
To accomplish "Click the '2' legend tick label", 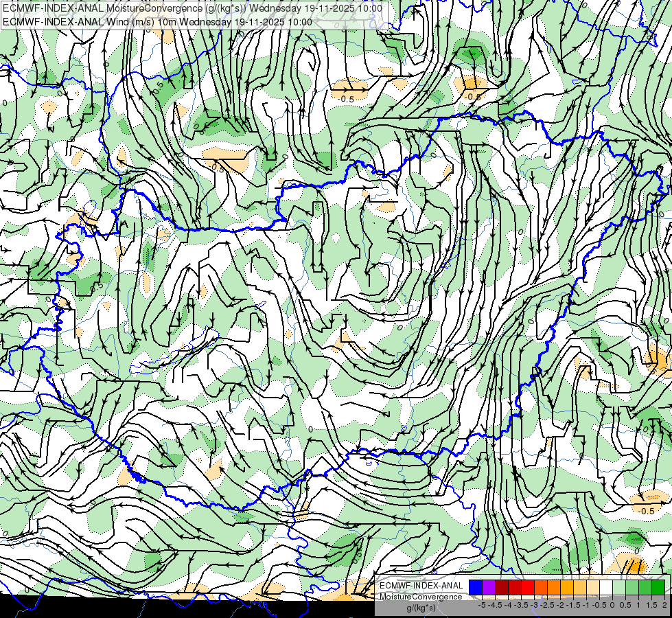I will (x=664, y=605).
